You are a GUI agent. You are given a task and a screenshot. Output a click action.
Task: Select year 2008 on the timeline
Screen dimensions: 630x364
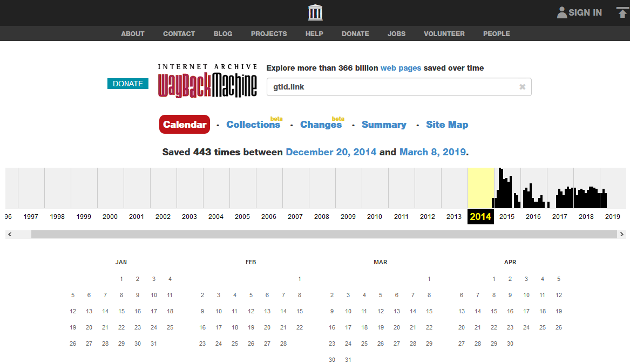click(x=322, y=217)
